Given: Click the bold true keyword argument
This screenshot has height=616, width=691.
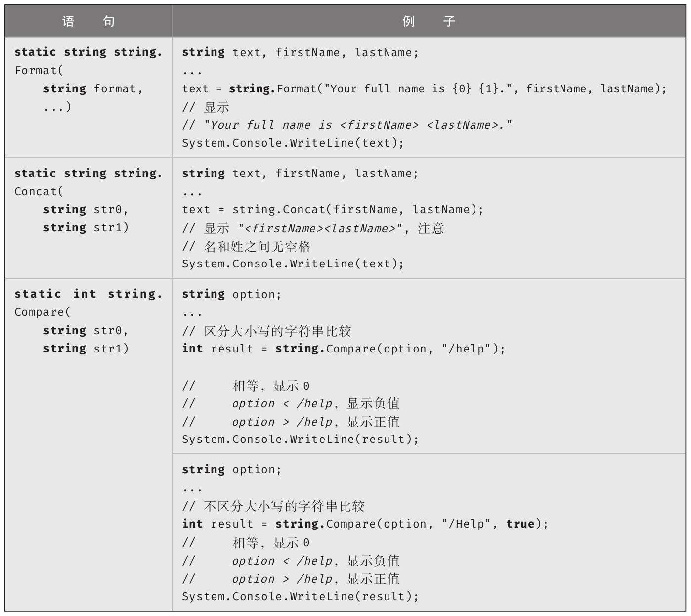Looking at the screenshot, I should (x=520, y=524).
